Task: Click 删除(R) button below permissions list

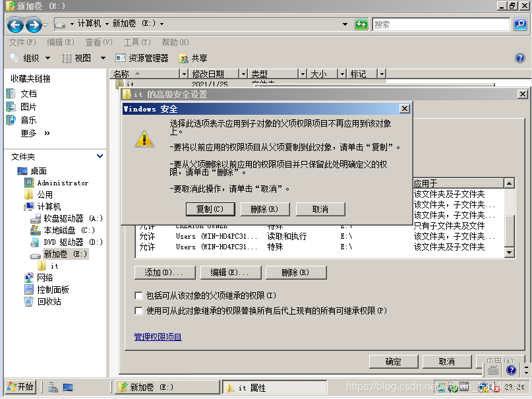Action: [296, 272]
